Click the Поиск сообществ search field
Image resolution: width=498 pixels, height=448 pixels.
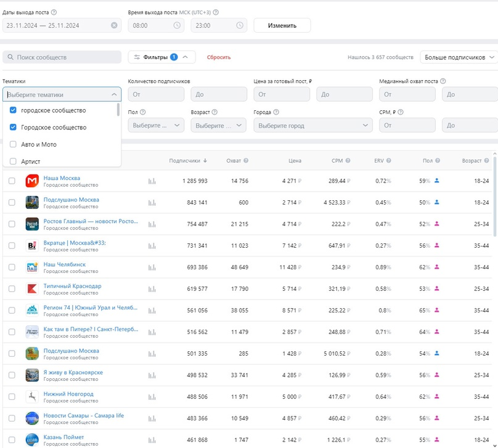pos(62,57)
